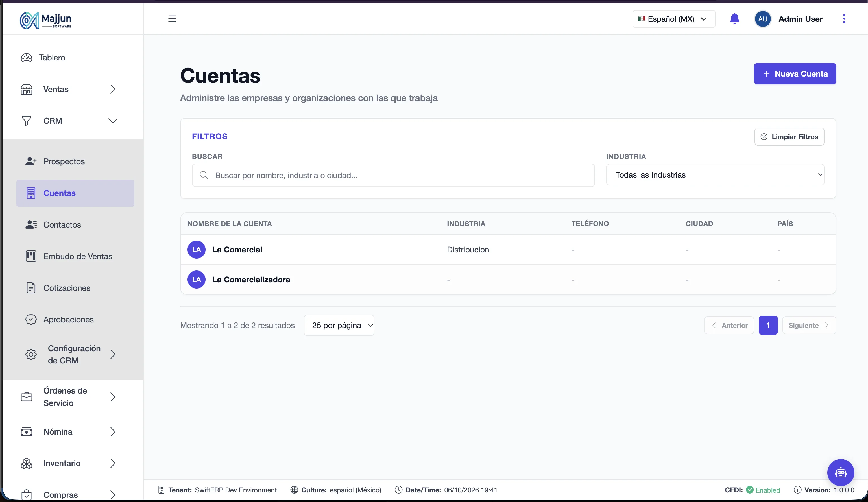Click the Embudo de Ventas kanban icon
This screenshot has height=502, width=868.
[x=31, y=256]
